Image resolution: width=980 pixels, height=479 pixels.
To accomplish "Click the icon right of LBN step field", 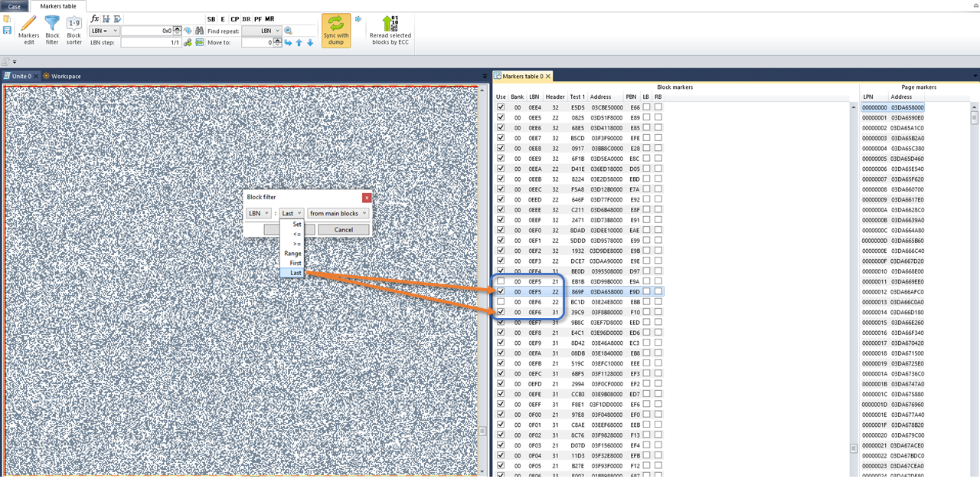I will (x=188, y=42).
